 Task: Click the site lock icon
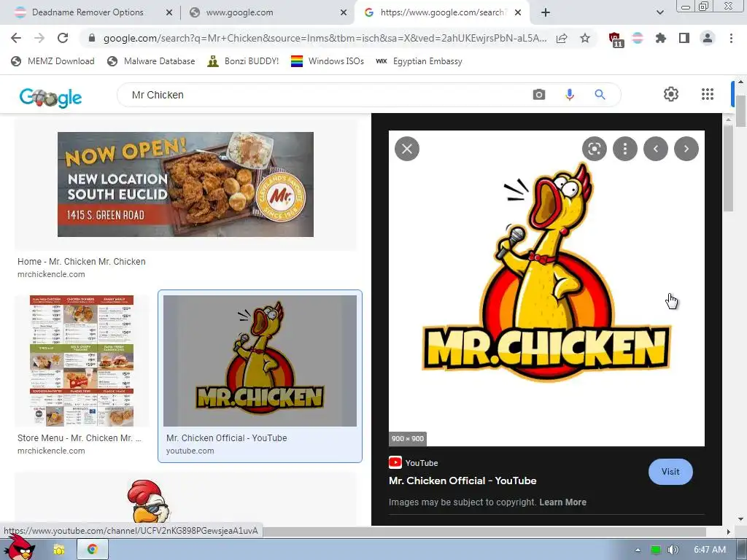point(92,38)
